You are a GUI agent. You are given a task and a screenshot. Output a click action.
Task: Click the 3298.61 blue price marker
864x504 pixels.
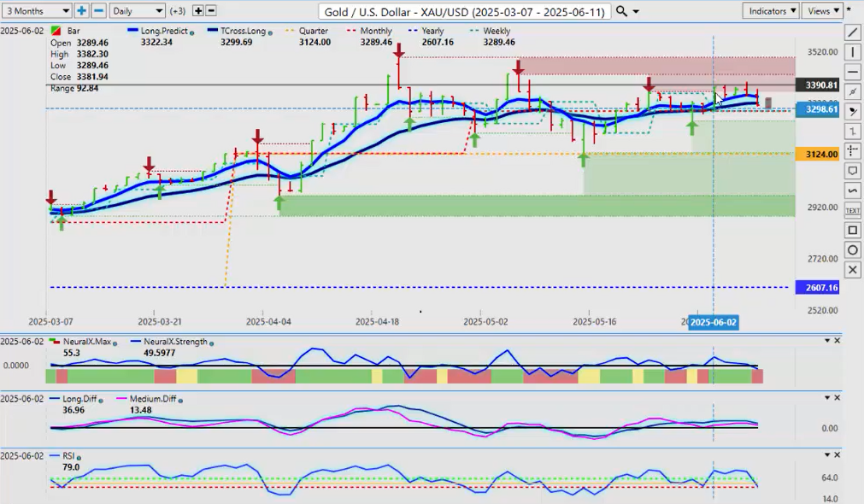[818, 109]
